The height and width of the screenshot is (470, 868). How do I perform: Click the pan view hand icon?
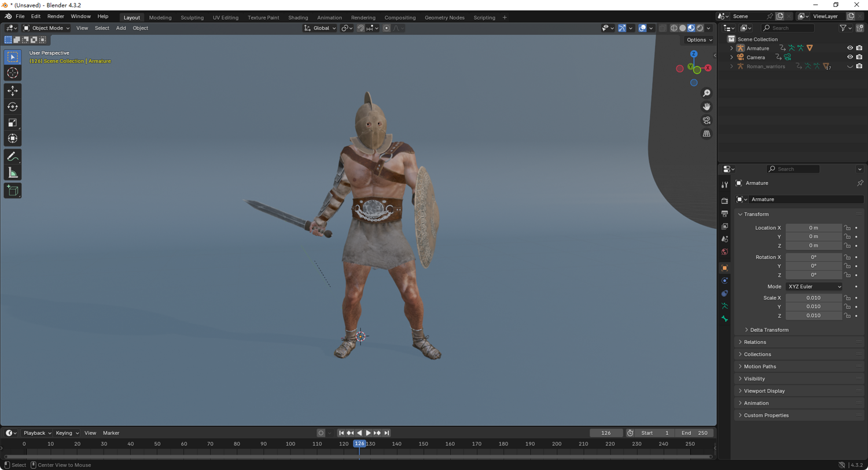coord(707,107)
